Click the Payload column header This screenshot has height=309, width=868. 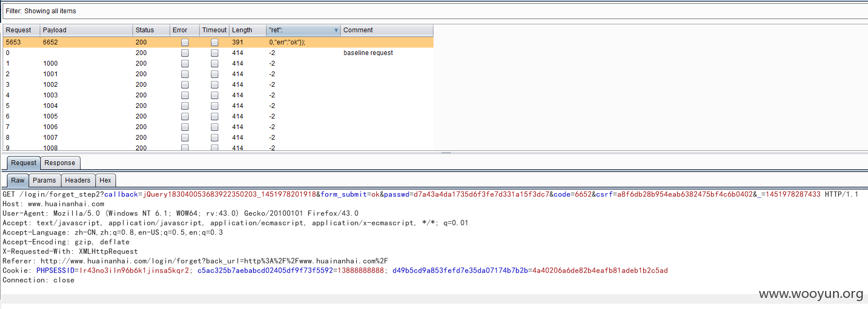[x=86, y=30]
